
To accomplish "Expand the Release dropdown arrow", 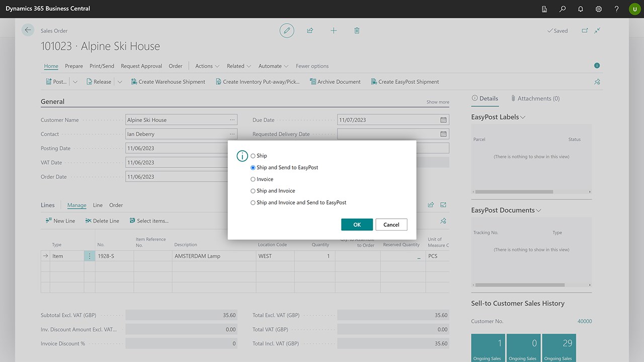I will pos(120,81).
